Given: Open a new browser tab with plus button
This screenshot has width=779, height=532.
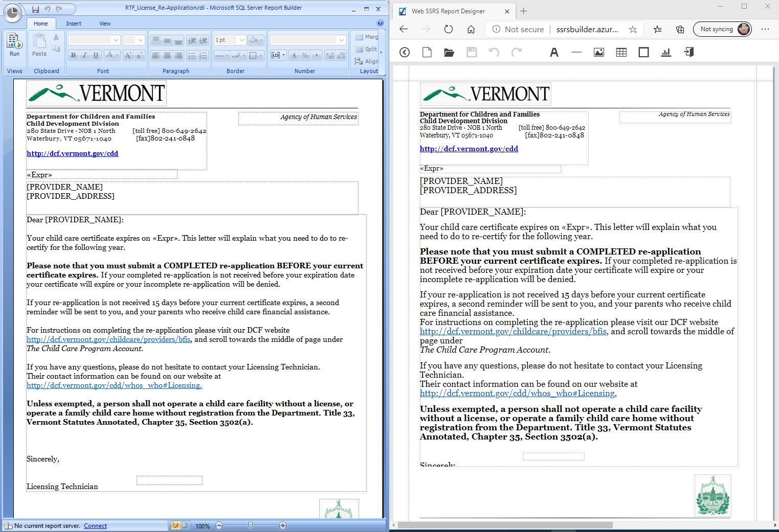Looking at the screenshot, I should point(524,11).
